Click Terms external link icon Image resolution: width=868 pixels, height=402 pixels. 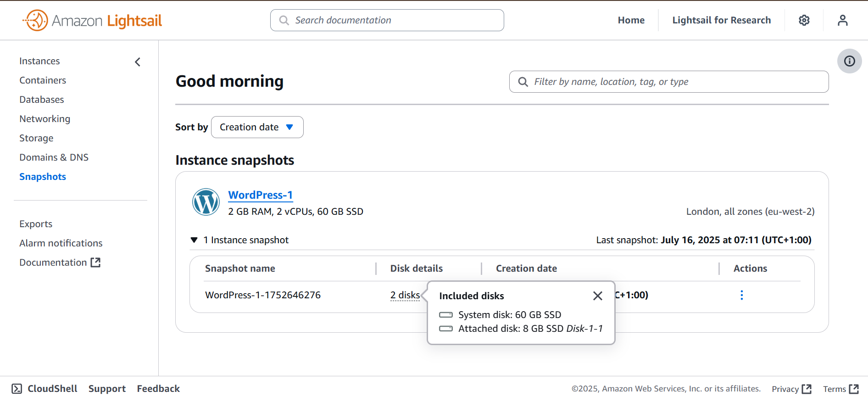click(854, 389)
